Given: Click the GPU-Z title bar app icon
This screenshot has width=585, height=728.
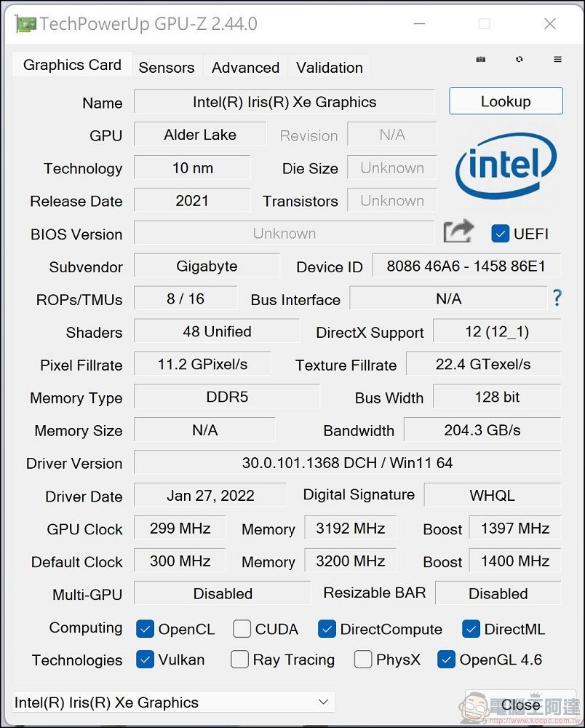Looking at the screenshot, I should [x=25, y=24].
